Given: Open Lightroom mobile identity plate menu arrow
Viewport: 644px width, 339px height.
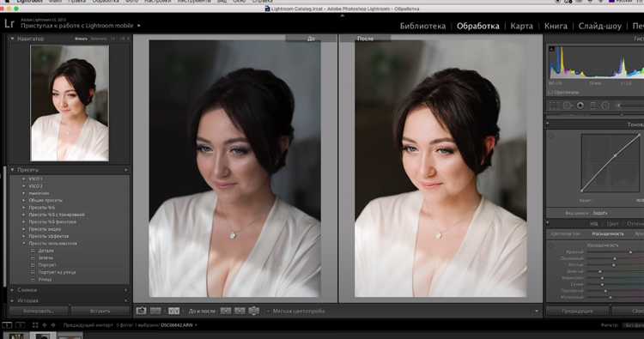Looking at the screenshot, I should (x=139, y=26).
